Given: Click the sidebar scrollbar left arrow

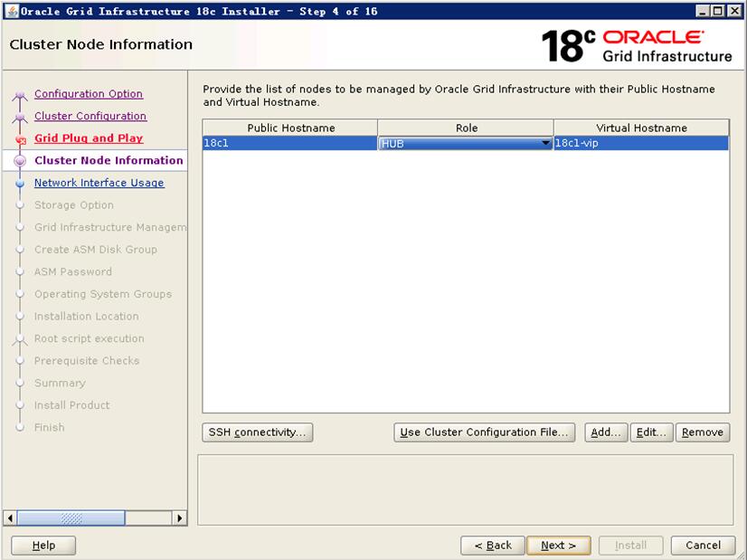Looking at the screenshot, I should coord(10,518).
